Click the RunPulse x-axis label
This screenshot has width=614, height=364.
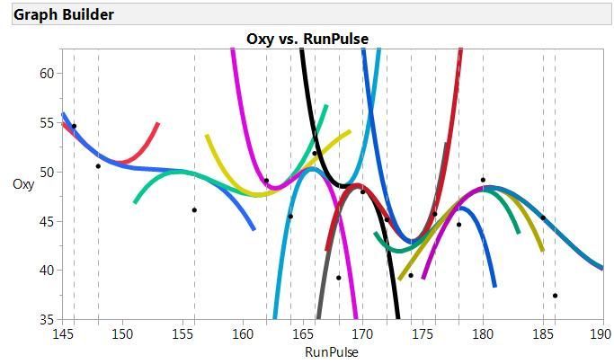[x=332, y=352]
